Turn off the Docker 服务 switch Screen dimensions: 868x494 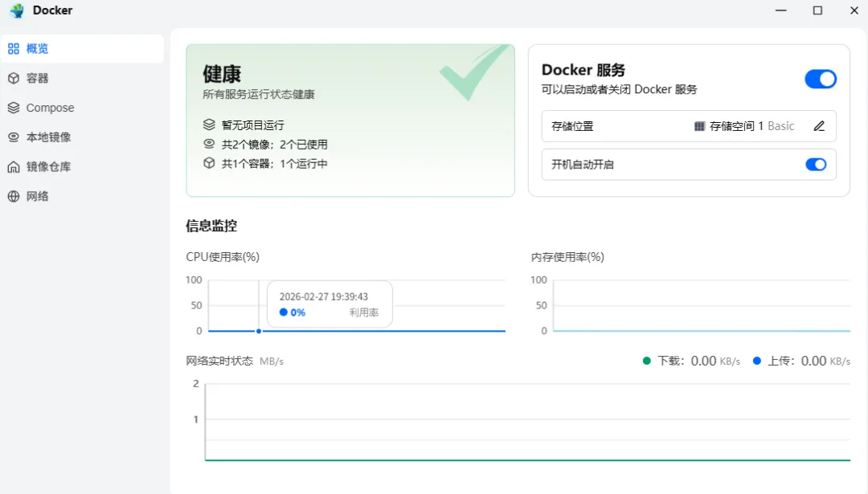[x=821, y=79]
